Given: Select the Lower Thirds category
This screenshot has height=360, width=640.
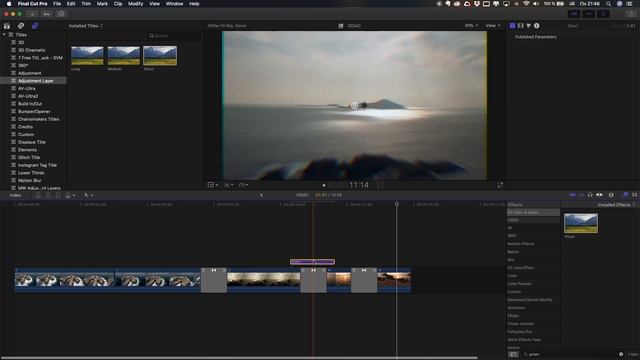Looking at the screenshot, I should [x=31, y=173].
